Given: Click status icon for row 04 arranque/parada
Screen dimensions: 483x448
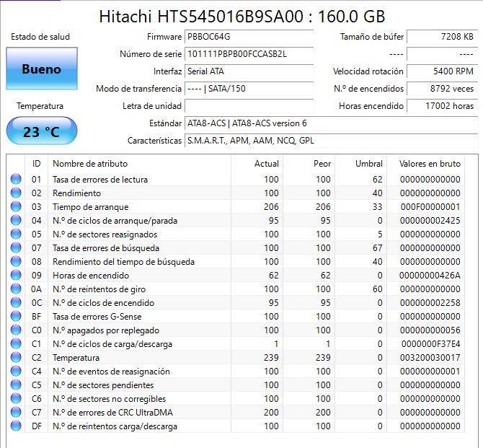Looking at the screenshot, I should (x=16, y=221).
